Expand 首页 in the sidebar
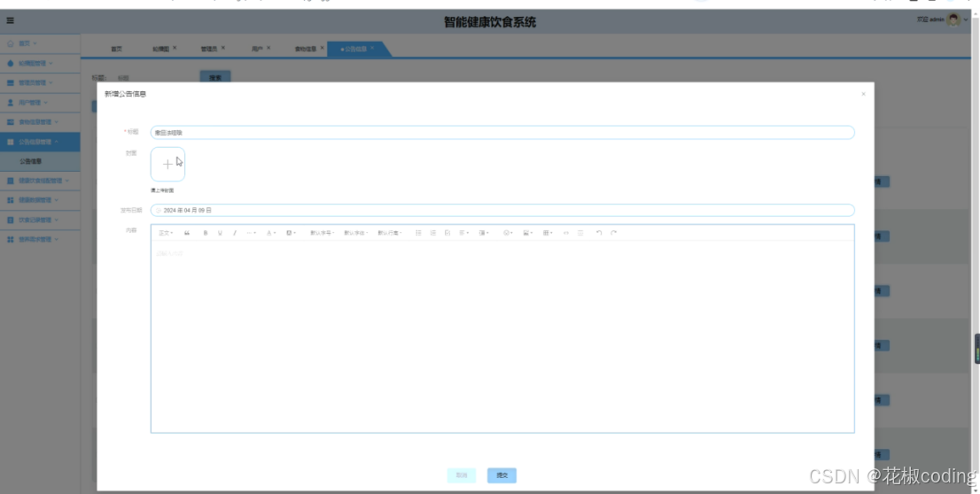 tap(40, 43)
